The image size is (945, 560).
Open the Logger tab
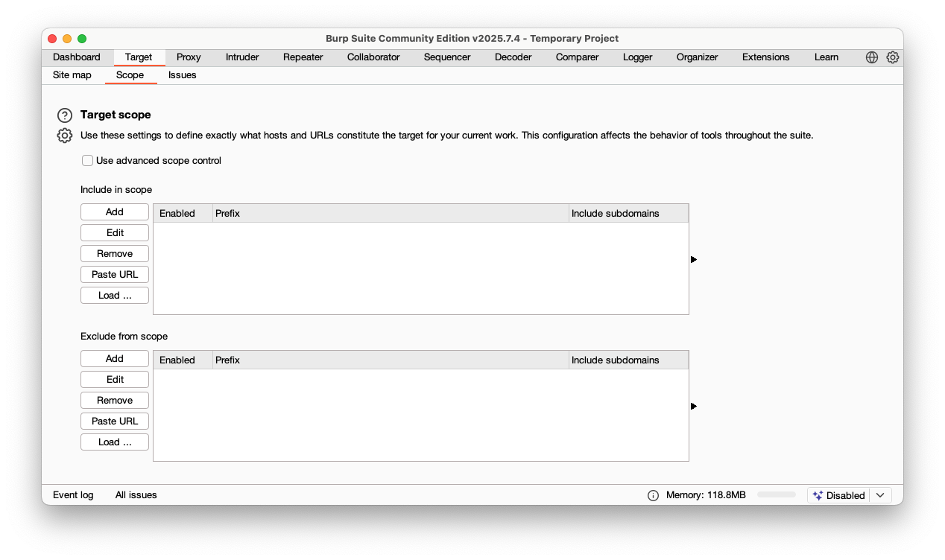[x=638, y=57]
